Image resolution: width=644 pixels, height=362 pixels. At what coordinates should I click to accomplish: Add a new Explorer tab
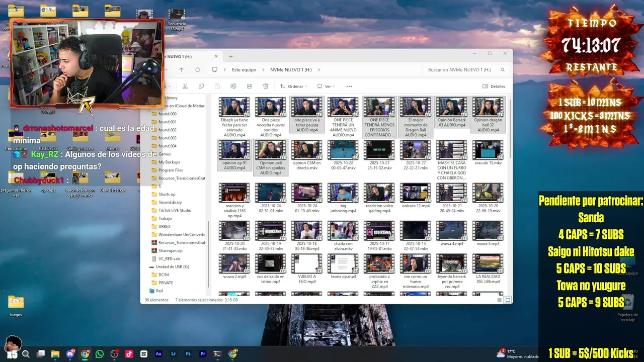[x=231, y=56]
